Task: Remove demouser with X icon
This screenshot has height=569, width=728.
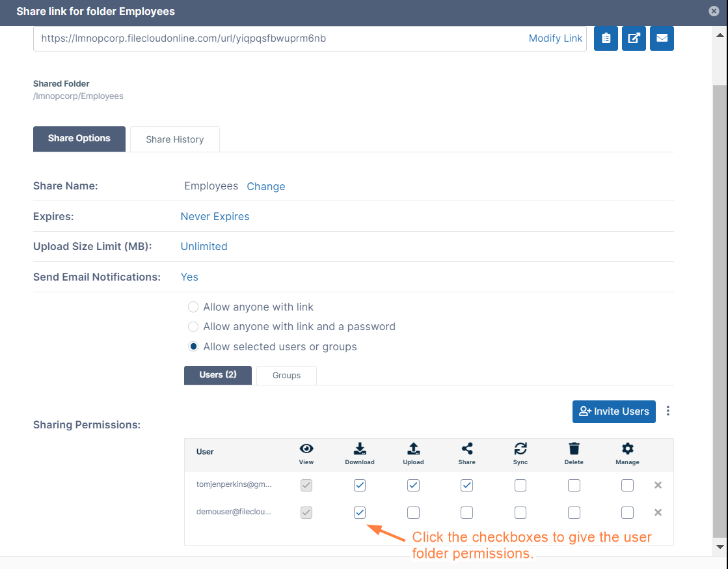Action: pyautogui.click(x=658, y=512)
